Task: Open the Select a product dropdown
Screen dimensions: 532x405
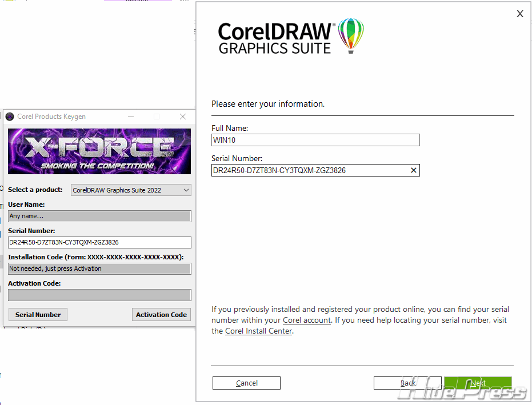Action: coord(131,190)
